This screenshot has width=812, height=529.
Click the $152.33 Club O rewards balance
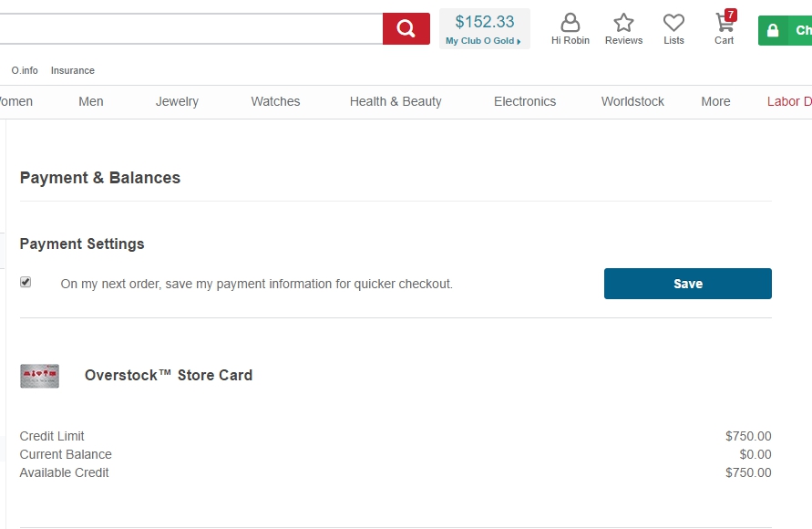click(x=485, y=22)
